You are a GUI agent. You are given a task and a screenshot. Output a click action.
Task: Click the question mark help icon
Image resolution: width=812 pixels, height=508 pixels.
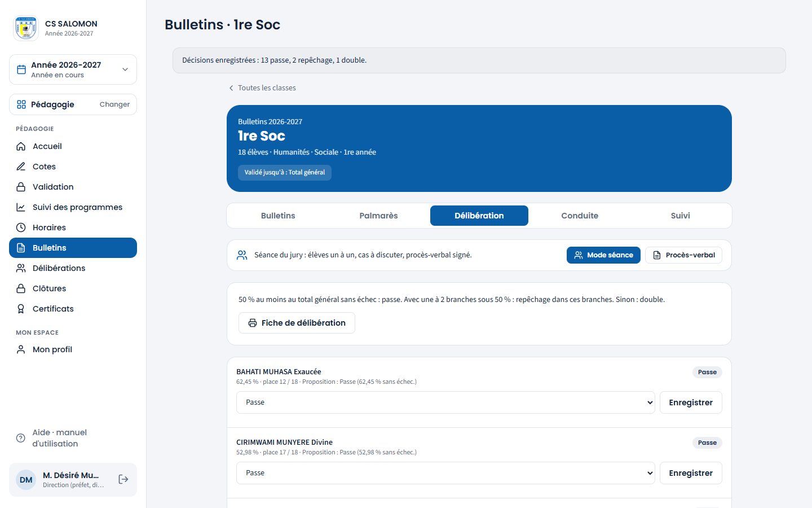click(x=21, y=438)
